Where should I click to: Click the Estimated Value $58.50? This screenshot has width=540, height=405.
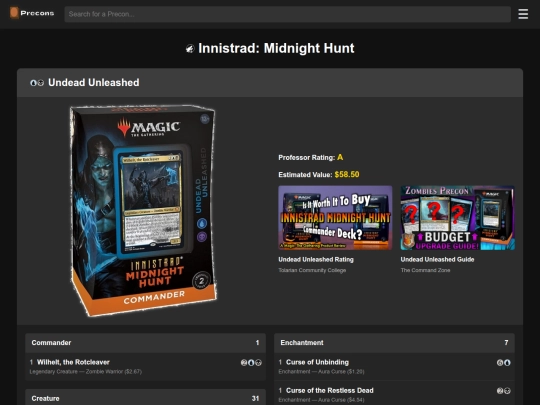pyautogui.click(x=347, y=175)
